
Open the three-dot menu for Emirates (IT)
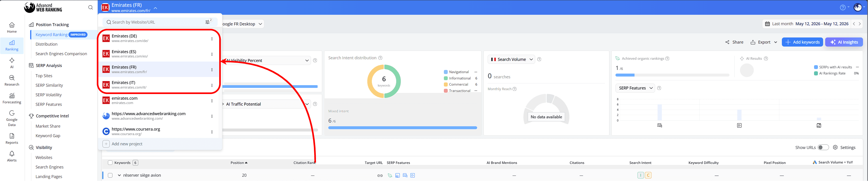click(x=212, y=85)
